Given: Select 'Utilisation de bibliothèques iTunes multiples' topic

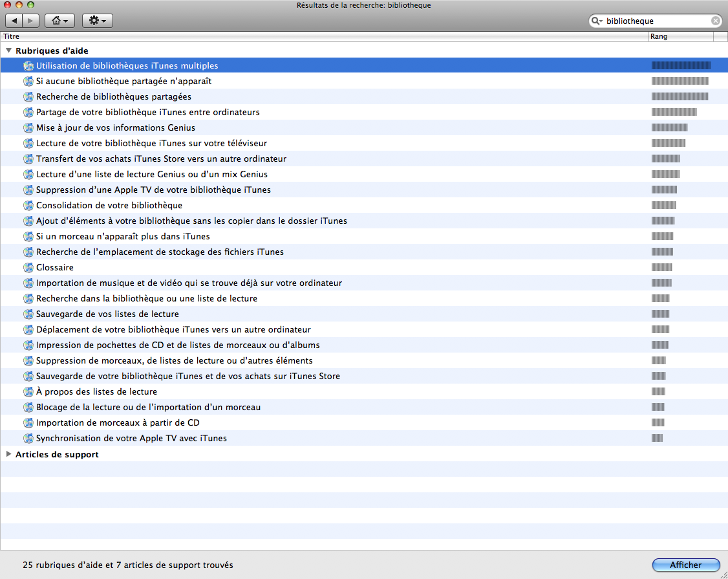Looking at the screenshot, I should tap(364, 65).
